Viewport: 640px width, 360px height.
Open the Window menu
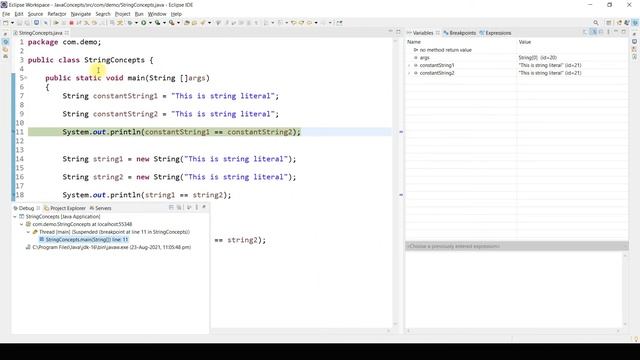pyautogui.click(x=157, y=14)
